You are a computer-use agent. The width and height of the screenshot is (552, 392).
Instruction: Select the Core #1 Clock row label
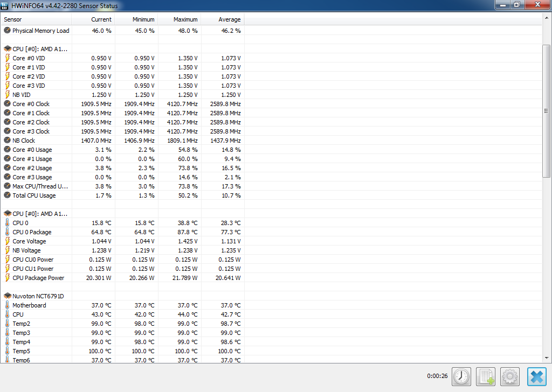click(x=31, y=113)
